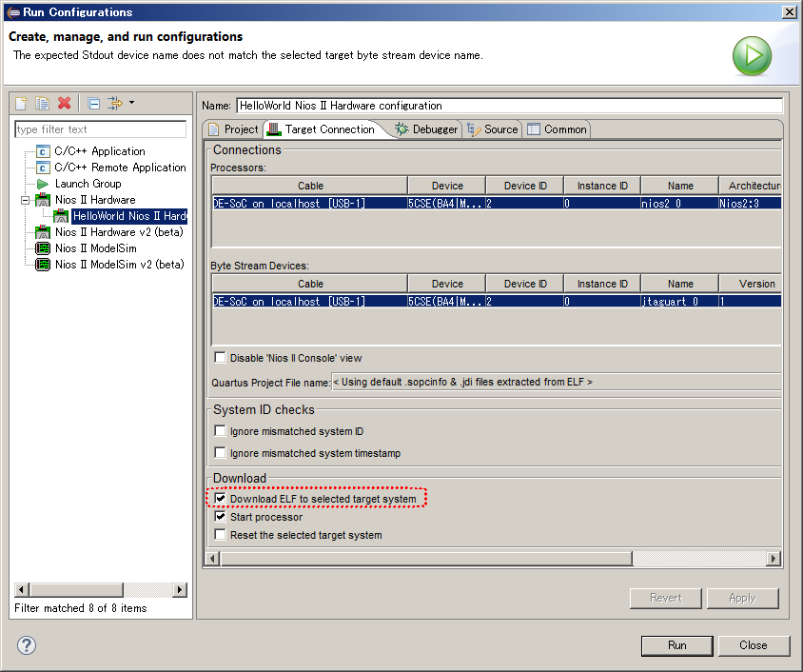Click the Close button

(753, 645)
